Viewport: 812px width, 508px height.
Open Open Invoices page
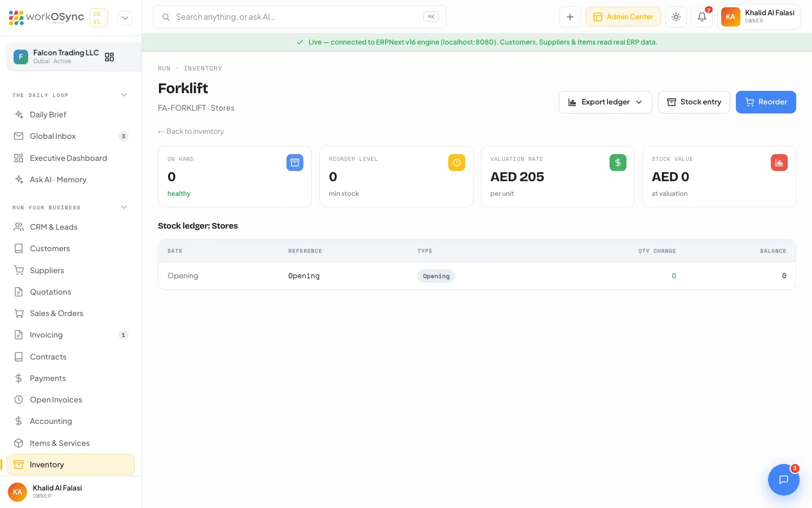tap(70, 400)
